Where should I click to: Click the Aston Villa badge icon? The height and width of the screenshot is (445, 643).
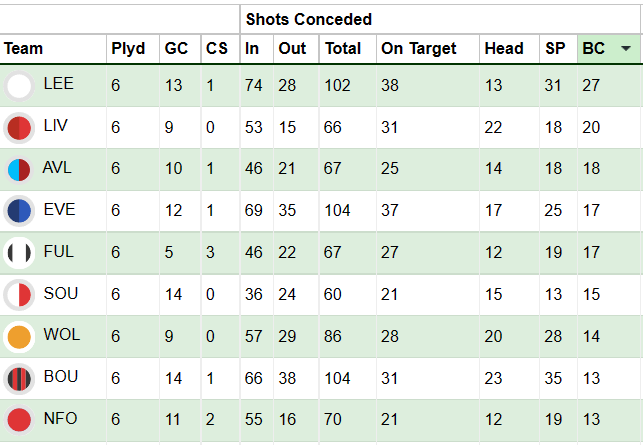[19, 169]
